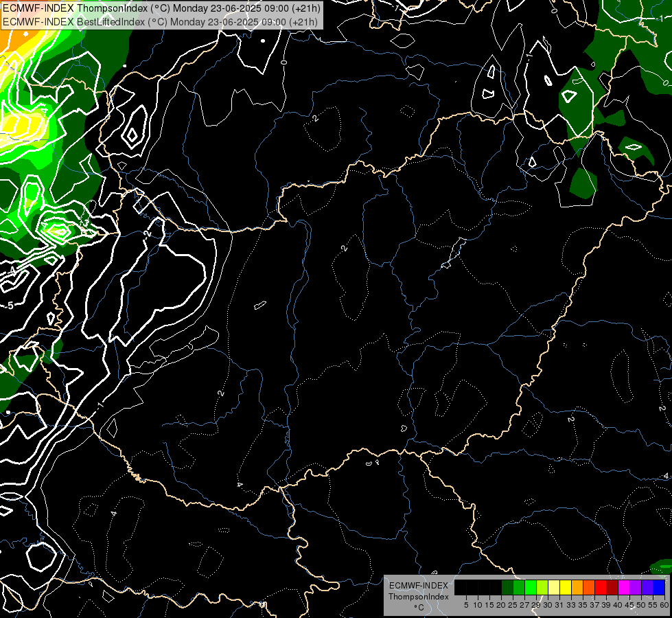Select the pure yellow legend swatch (31-33)
This screenshot has width=672, height=618.
(566, 587)
